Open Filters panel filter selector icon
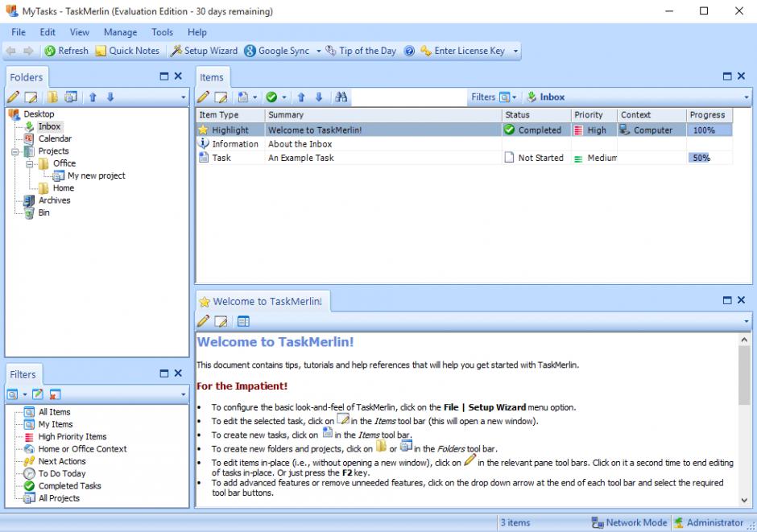The width and height of the screenshot is (757, 532). click(13, 394)
